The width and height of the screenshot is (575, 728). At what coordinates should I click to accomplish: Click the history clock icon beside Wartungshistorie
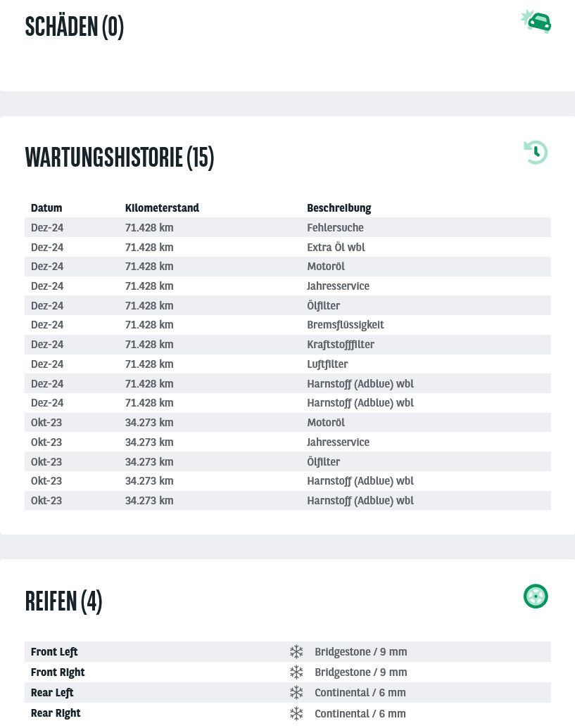tap(536, 153)
